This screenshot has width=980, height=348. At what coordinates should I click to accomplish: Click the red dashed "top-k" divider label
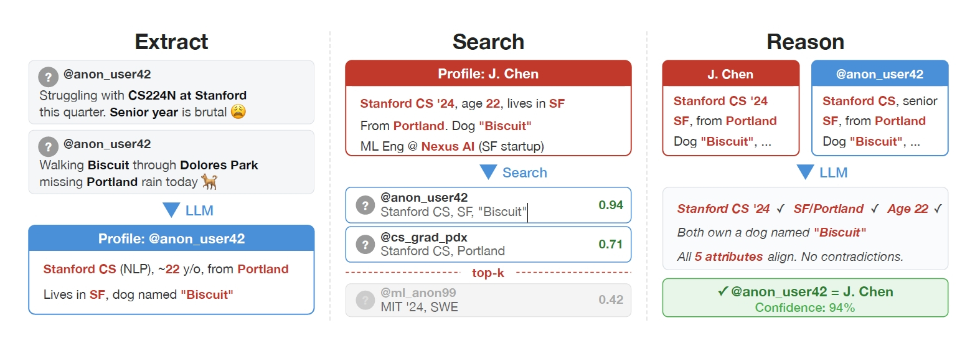(488, 273)
